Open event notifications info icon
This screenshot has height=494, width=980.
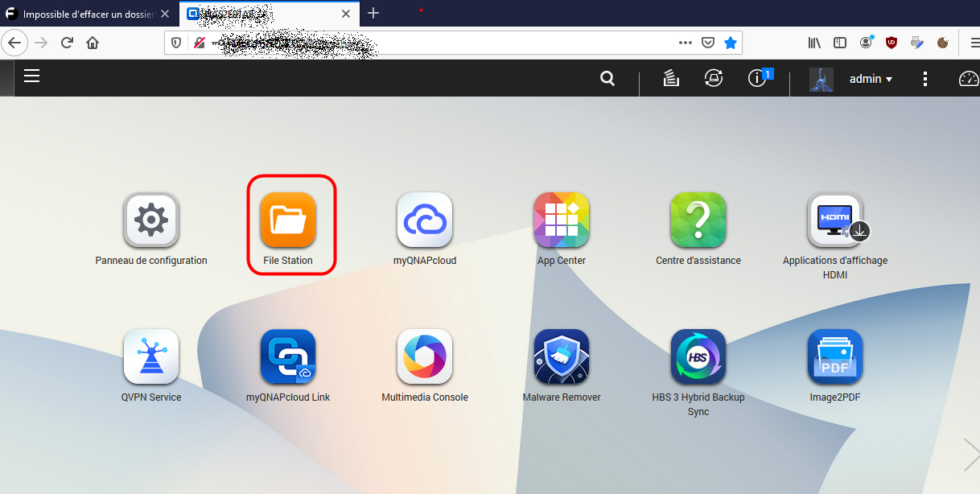coord(756,78)
